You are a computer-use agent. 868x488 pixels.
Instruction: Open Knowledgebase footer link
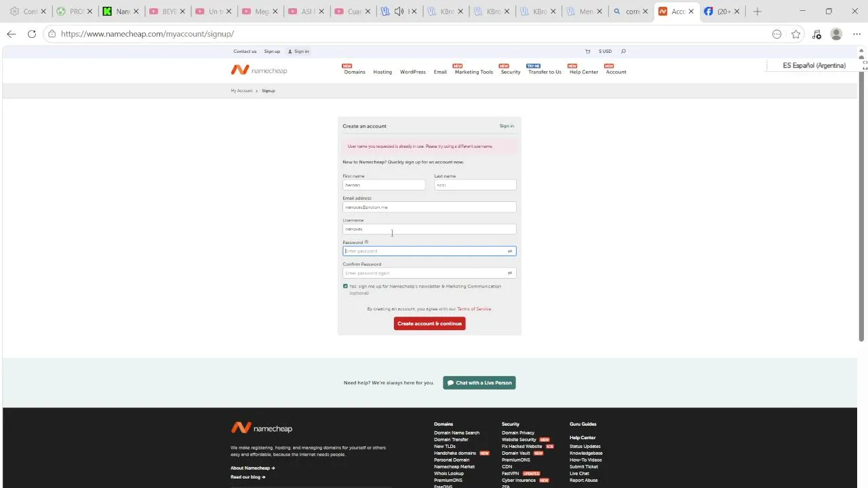point(586,453)
